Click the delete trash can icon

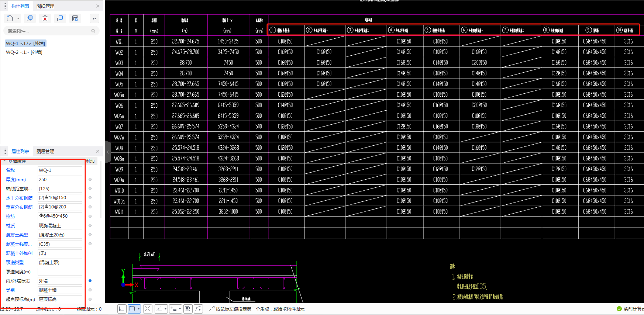tap(45, 18)
